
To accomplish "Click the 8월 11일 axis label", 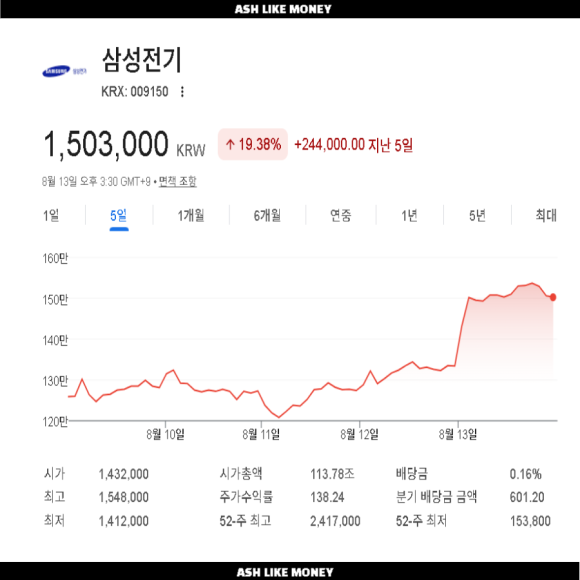I will click(x=261, y=434).
